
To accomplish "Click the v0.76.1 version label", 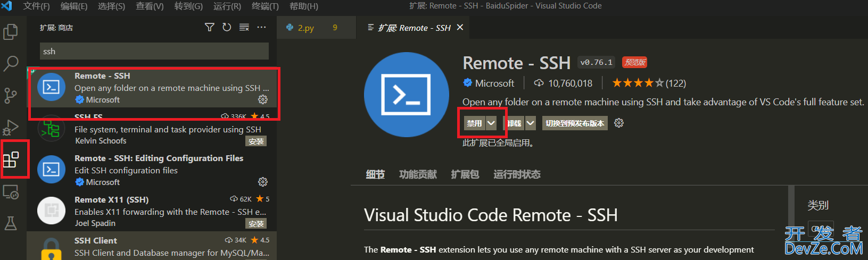I will [596, 62].
